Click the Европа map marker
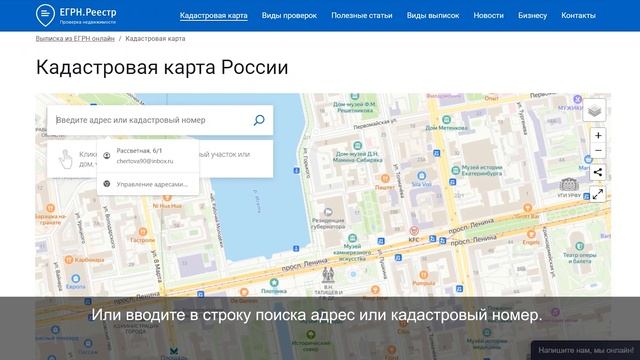This screenshot has height=360, width=640. pos(76,278)
